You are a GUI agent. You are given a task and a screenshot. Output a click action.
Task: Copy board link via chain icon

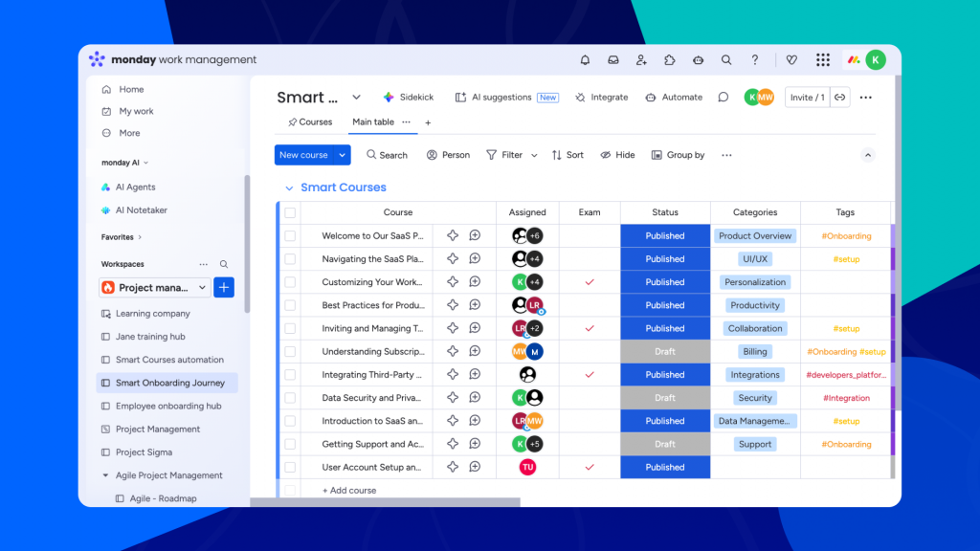[x=839, y=98]
